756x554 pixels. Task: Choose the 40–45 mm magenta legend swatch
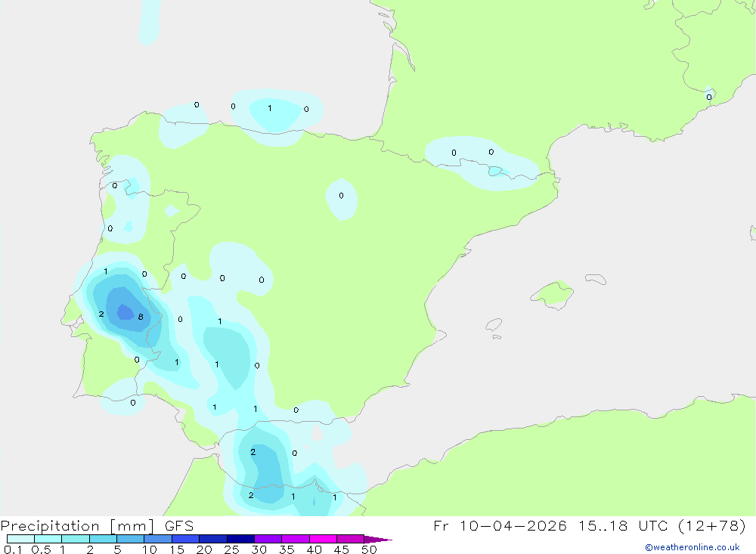coord(323,539)
